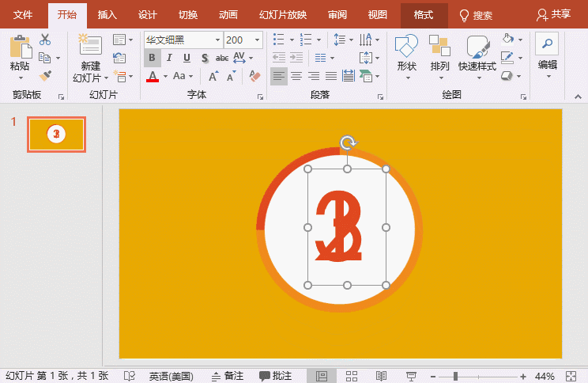Open the Shapes gallery icon
Image resolution: width=588 pixels, height=383 pixels.
(406, 47)
